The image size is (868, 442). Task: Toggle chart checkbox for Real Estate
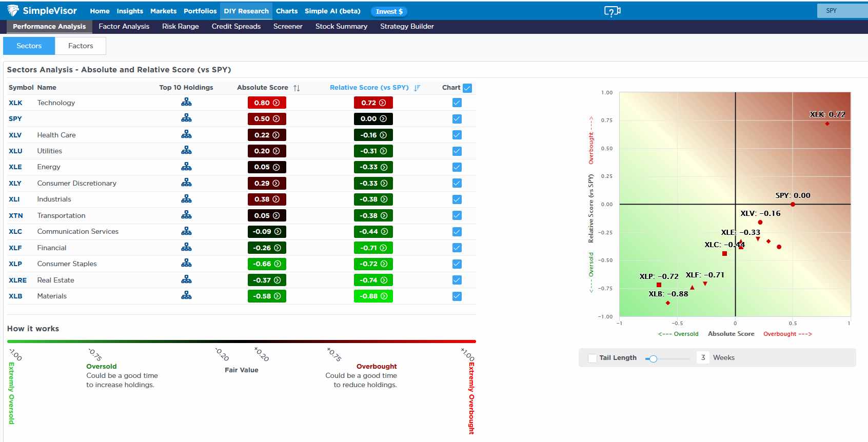pos(457,280)
